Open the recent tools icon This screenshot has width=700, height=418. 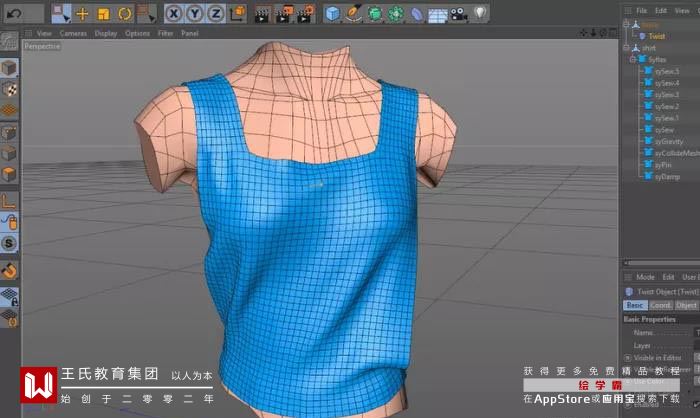coord(146,13)
